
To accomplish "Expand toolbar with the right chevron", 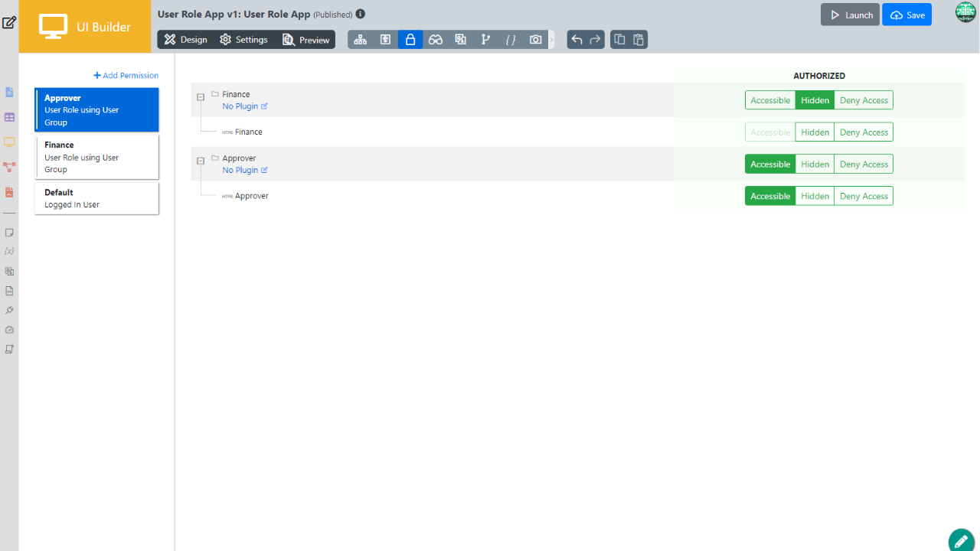I will pos(552,40).
